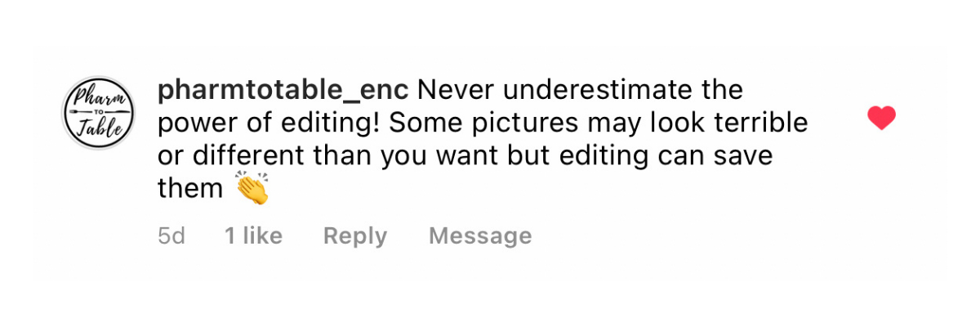The width and height of the screenshot is (980, 327).
Task: View who liked via '1 like'
Action: (253, 236)
